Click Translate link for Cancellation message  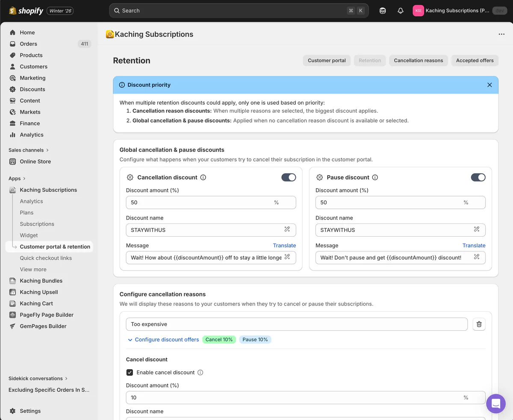pyautogui.click(x=284, y=246)
